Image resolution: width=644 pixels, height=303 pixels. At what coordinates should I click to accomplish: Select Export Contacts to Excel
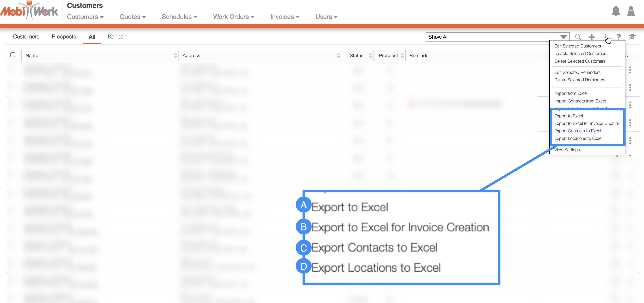pyautogui.click(x=578, y=131)
